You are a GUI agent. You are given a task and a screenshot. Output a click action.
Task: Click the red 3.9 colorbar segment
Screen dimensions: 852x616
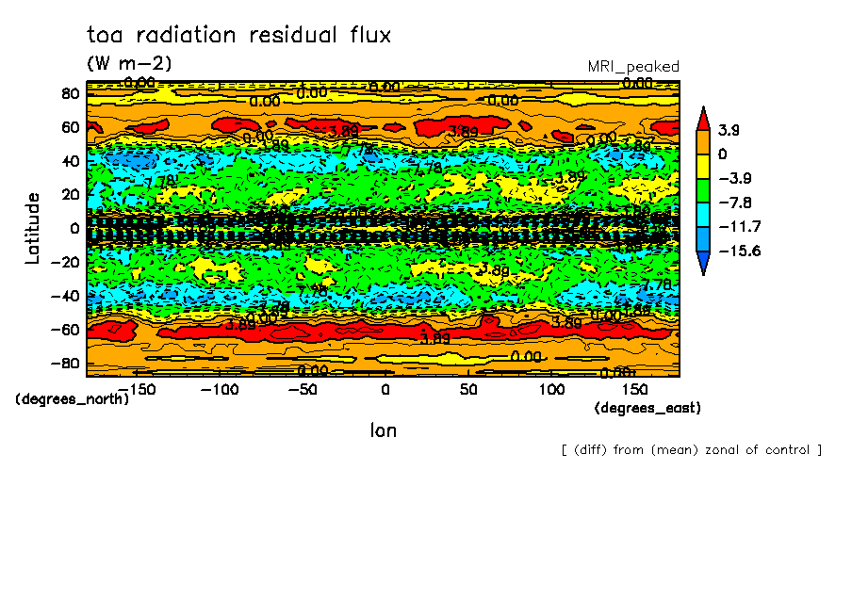tap(703, 119)
